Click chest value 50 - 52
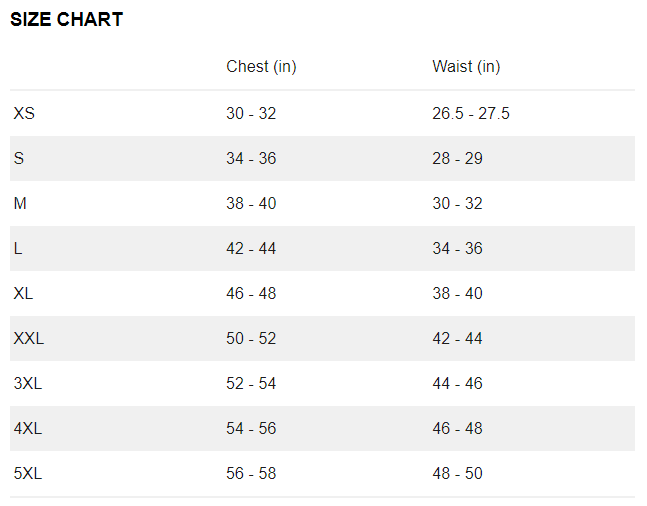 click(251, 338)
